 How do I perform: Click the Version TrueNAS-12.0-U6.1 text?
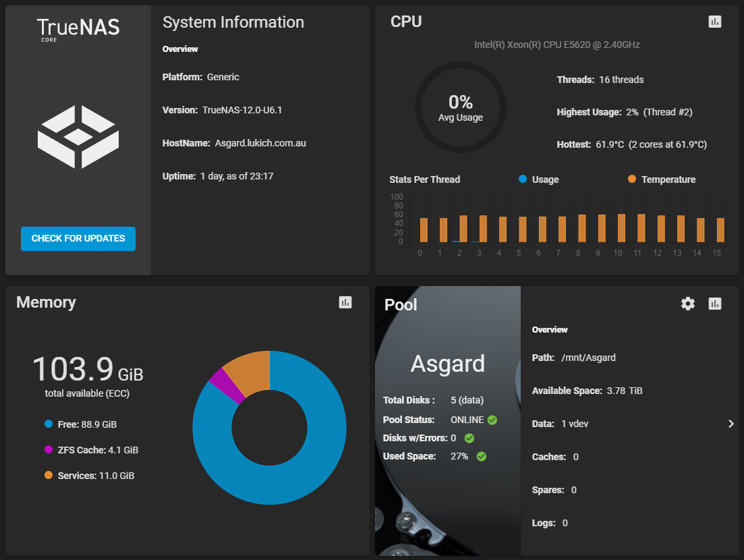222,110
